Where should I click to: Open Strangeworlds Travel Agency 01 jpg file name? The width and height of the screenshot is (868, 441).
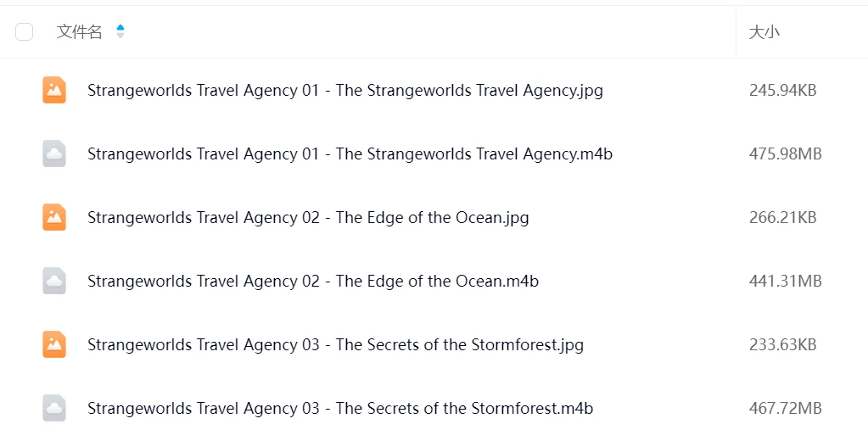click(x=344, y=90)
